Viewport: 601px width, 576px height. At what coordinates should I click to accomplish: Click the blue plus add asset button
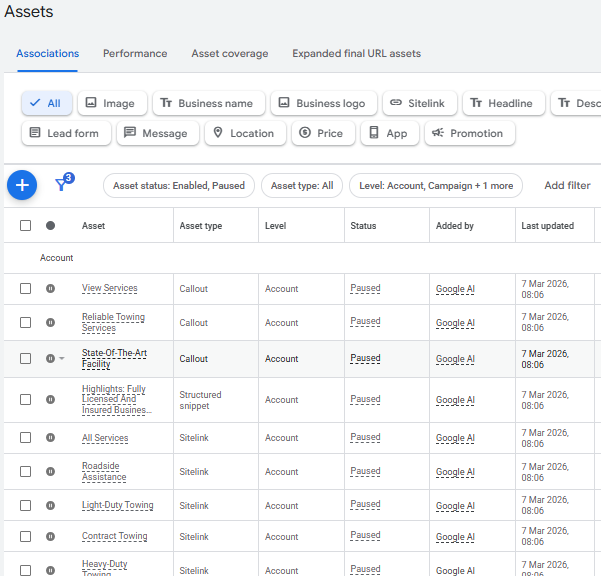point(22,185)
